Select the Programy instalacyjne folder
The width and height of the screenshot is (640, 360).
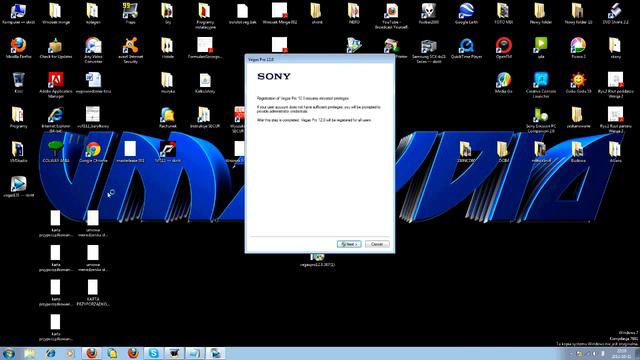(x=205, y=15)
